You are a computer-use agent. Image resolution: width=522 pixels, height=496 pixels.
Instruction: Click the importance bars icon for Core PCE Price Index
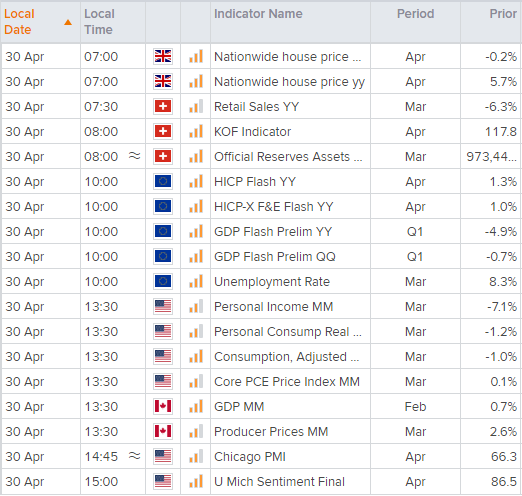[x=196, y=381]
